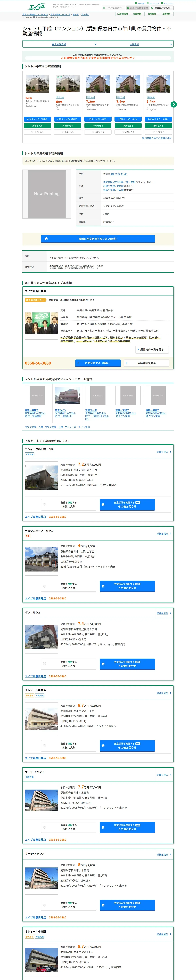Expand 詳細を見る for ナカシンホープ タウン
Image resolution: width=196 pixels, height=980 pixels.
pyautogui.click(x=164, y=533)
